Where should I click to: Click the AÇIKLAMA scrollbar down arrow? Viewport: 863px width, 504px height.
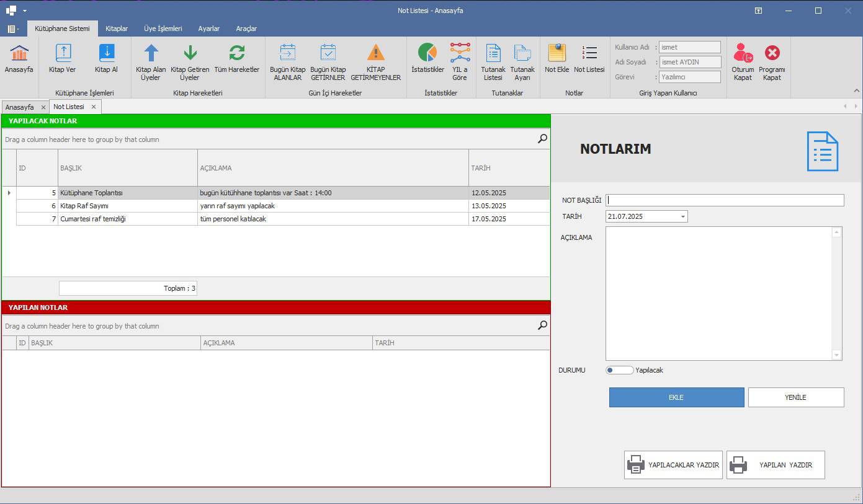836,355
